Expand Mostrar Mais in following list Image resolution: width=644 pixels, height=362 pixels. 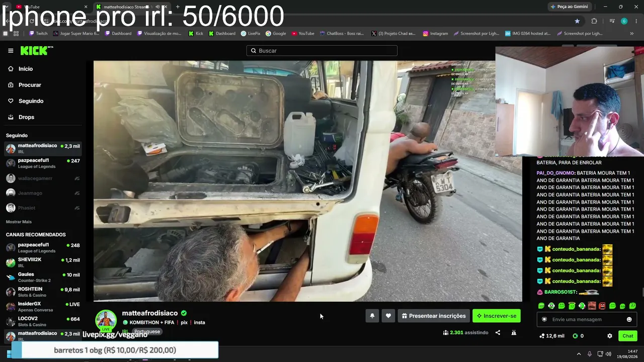(19, 222)
